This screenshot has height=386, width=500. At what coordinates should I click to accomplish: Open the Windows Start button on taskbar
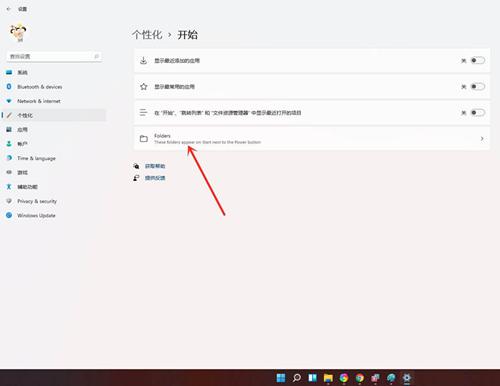pyautogui.click(x=281, y=378)
